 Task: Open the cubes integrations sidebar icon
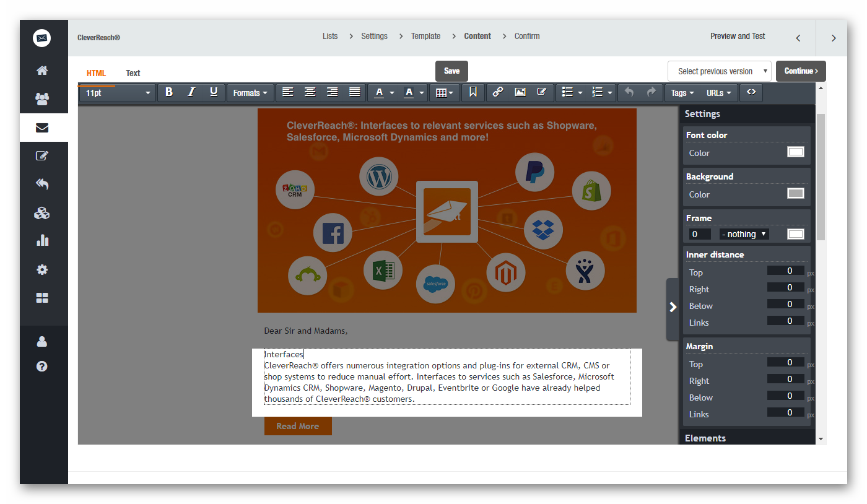42,213
